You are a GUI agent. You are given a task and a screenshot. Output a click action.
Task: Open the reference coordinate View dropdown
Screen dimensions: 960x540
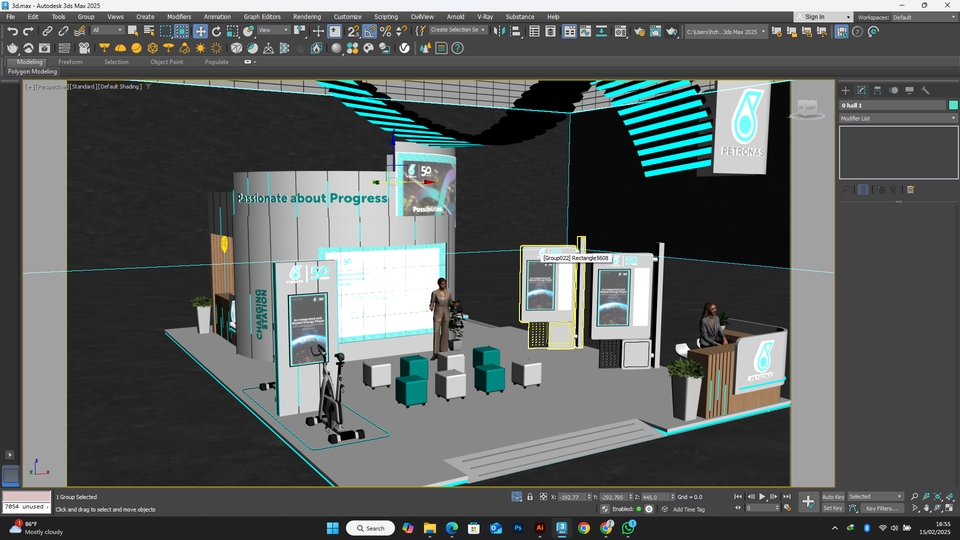click(x=274, y=30)
